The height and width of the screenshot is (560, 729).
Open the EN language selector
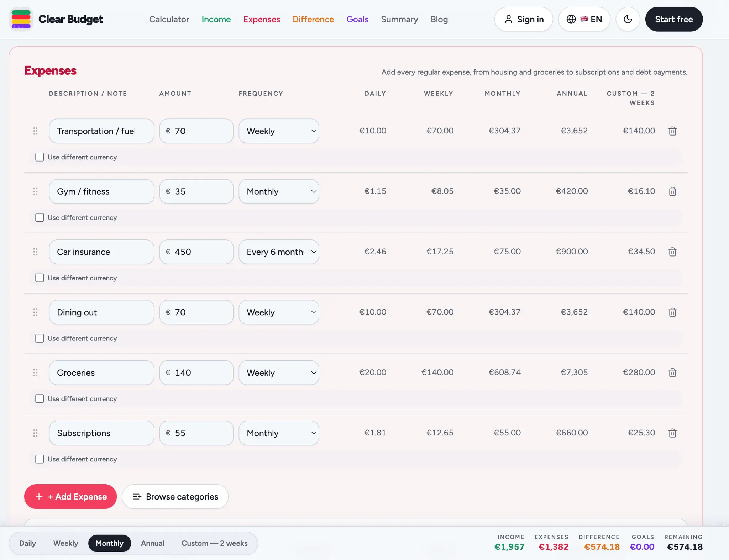tap(584, 19)
